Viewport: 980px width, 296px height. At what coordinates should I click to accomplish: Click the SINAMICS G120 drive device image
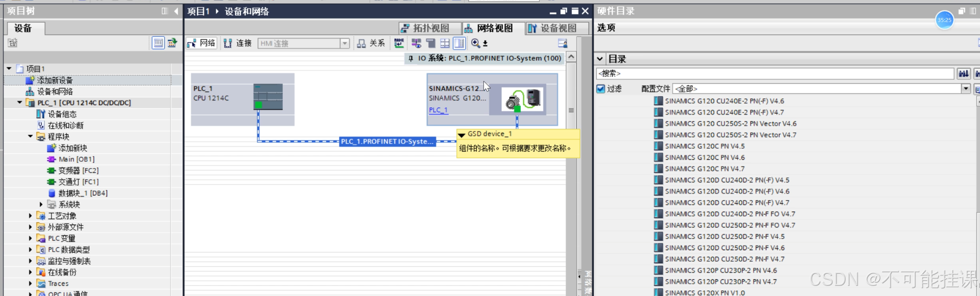click(523, 100)
